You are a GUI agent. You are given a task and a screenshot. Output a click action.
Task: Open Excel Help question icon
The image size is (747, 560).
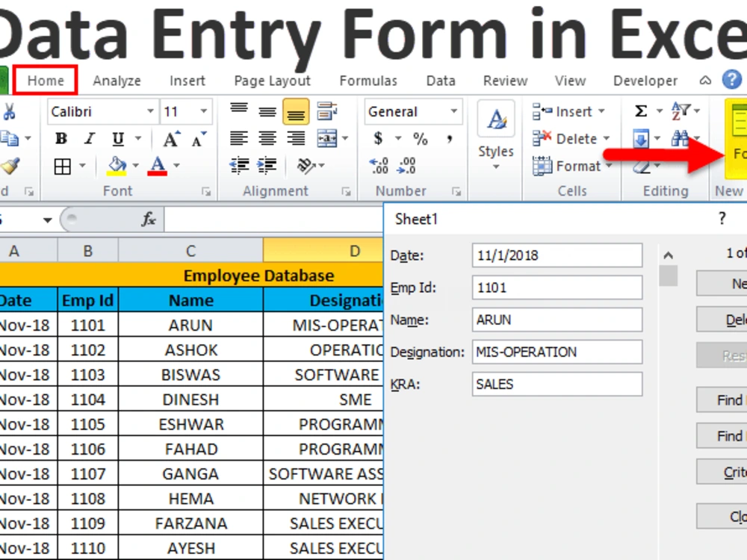pos(731,80)
